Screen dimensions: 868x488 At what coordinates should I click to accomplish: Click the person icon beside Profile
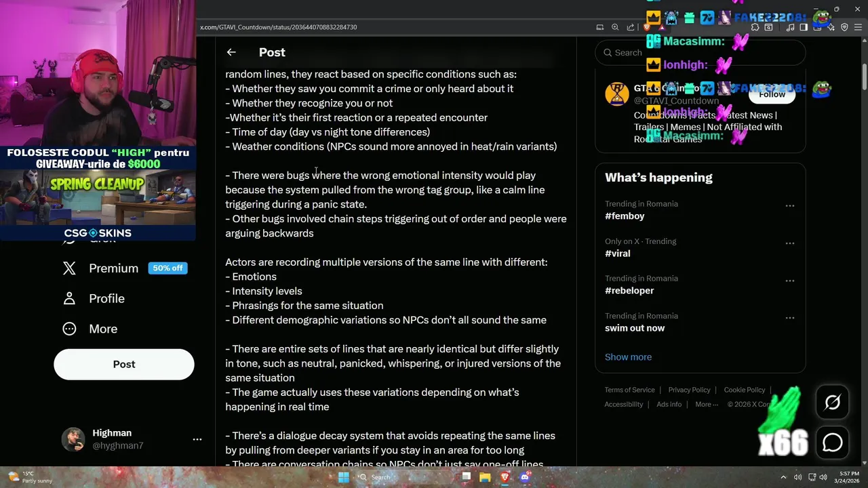pyautogui.click(x=69, y=299)
